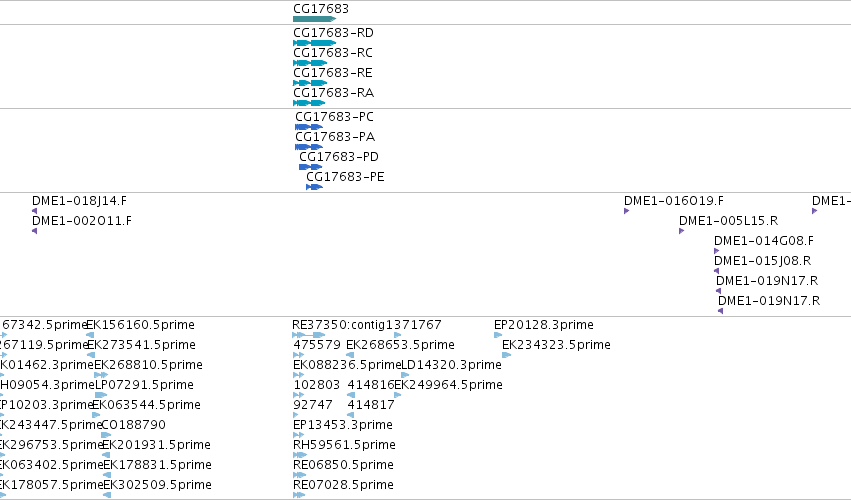851x500 pixels.
Task: Click the CG17683-PD protein glyph
Action: (x=310, y=167)
